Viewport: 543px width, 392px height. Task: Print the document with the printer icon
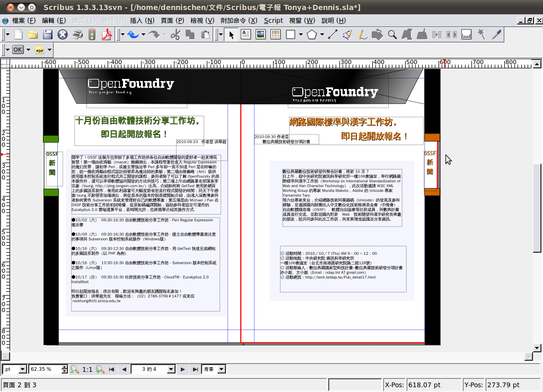[77, 34]
